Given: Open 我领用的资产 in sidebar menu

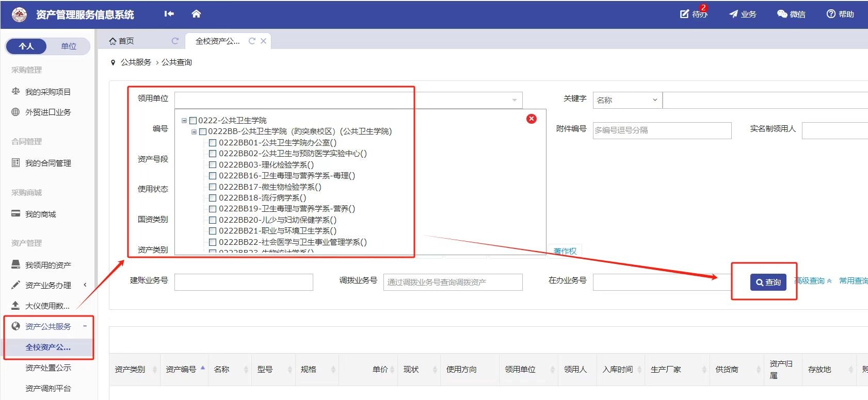Looking at the screenshot, I should click(x=48, y=265).
